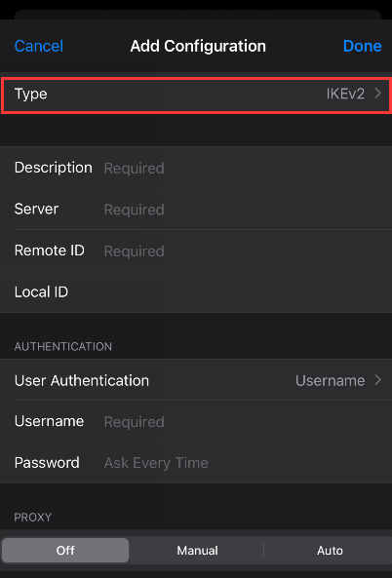Tap the IKEv2 type value
The width and height of the screenshot is (392, 578).
pos(345,94)
